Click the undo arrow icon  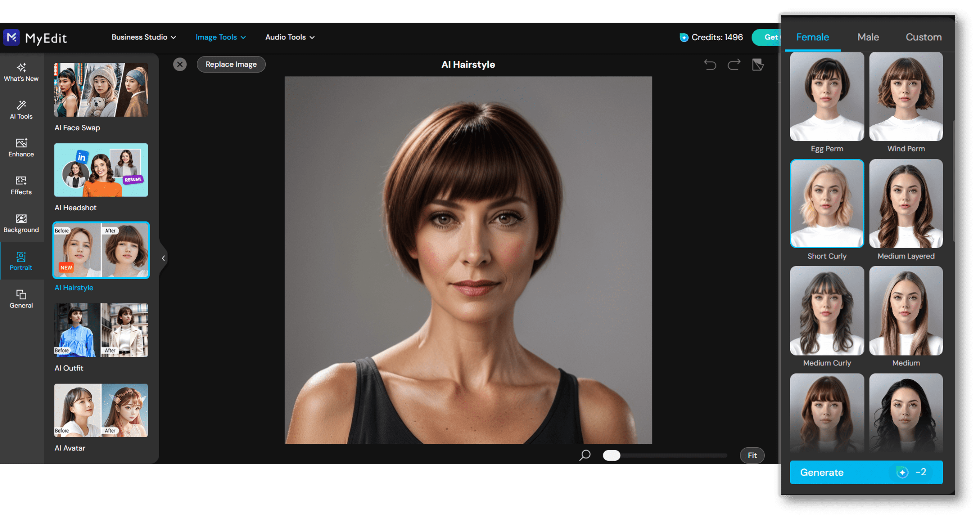click(x=710, y=65)
